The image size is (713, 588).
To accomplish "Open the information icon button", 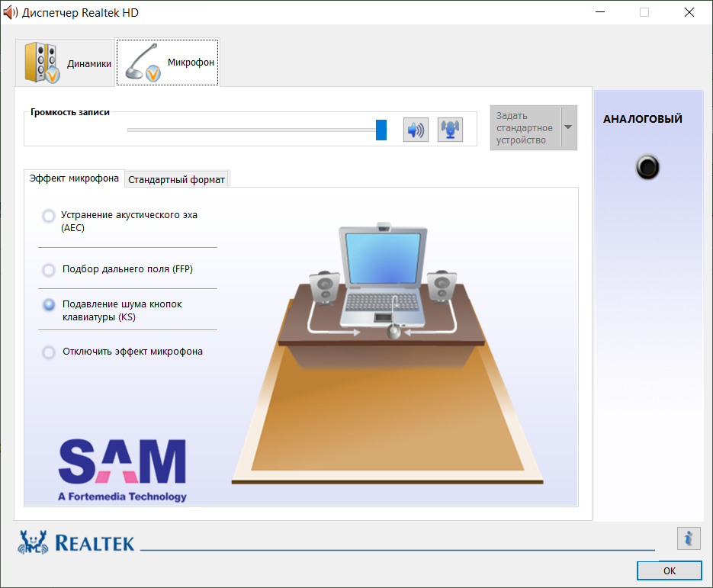I will coord(689,538).
